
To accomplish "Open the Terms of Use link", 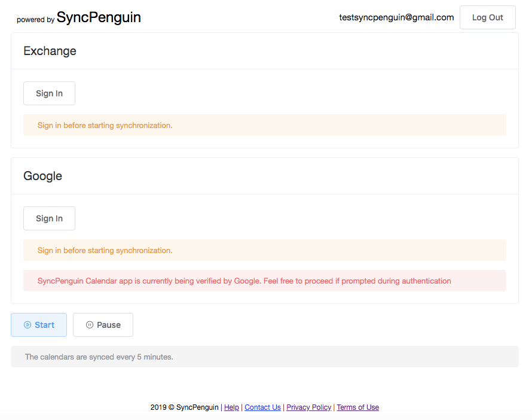I will (x=357, y=407).
